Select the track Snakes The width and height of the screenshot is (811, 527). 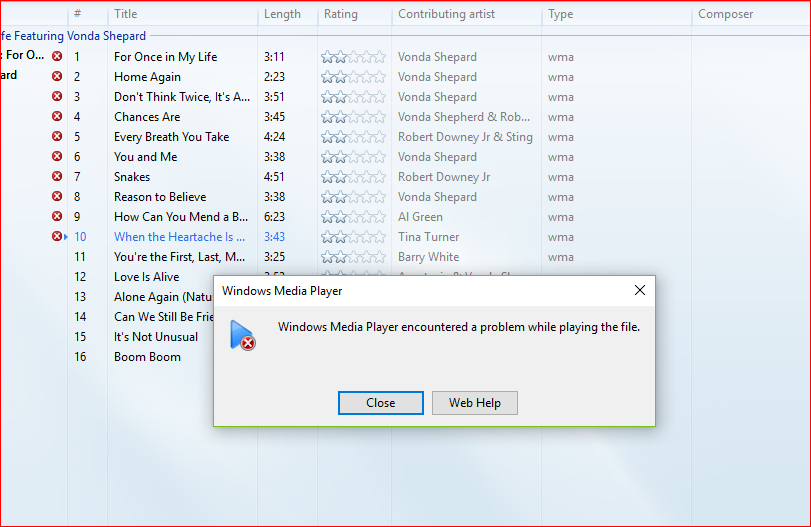(132, 177)
